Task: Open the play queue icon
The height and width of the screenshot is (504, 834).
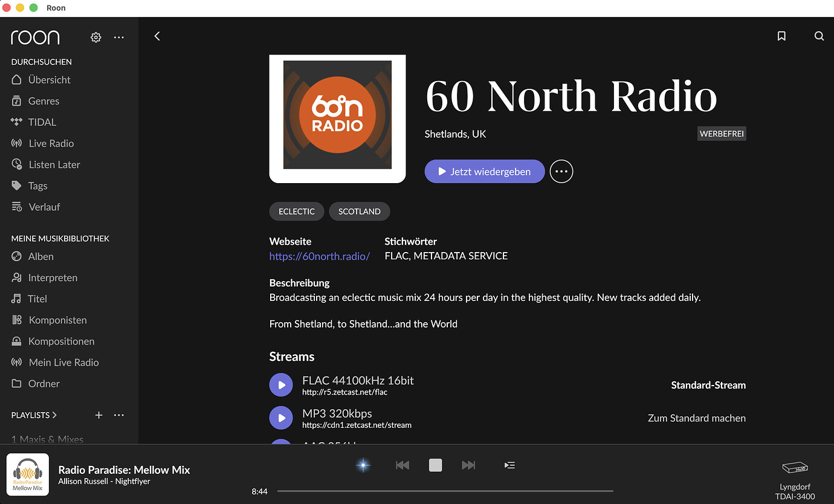Action: [x=509, y=465]
